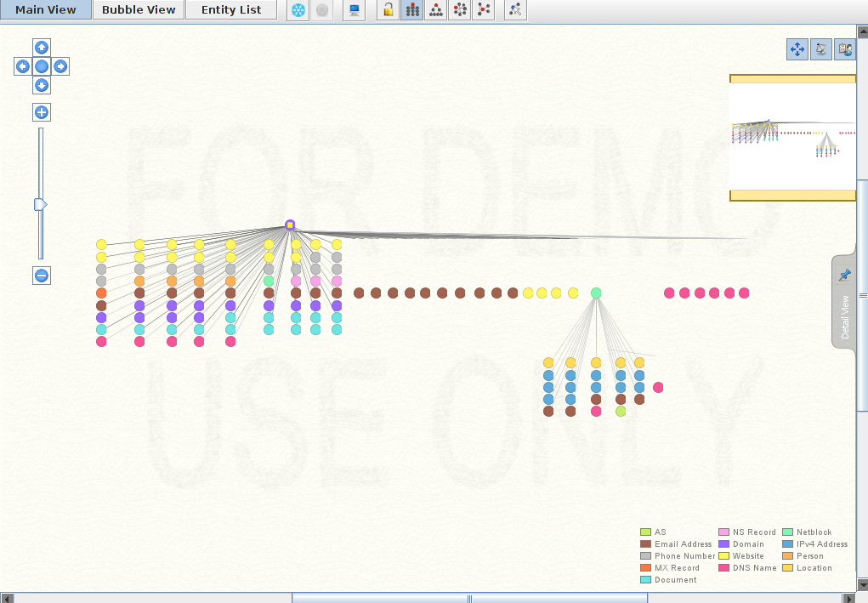Click the zoom in plus button
This screenshot has width=868, height=603.
coord(41,112)
